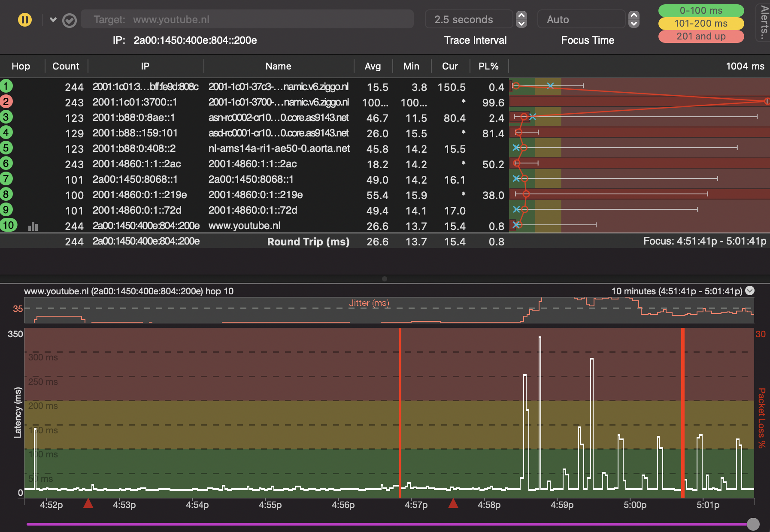Screen dimensions: 770x532
Task: Click the red 201 and up swatch
Action: tap(701, 36)
